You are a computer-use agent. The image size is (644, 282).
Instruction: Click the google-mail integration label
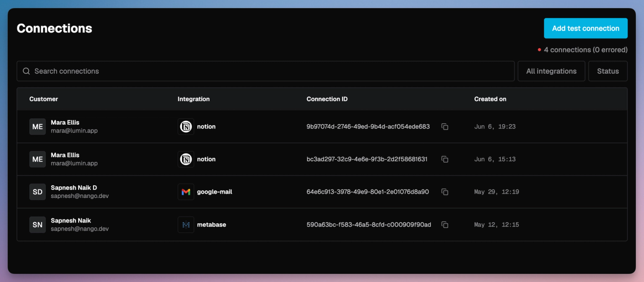[x=215, y=192]
